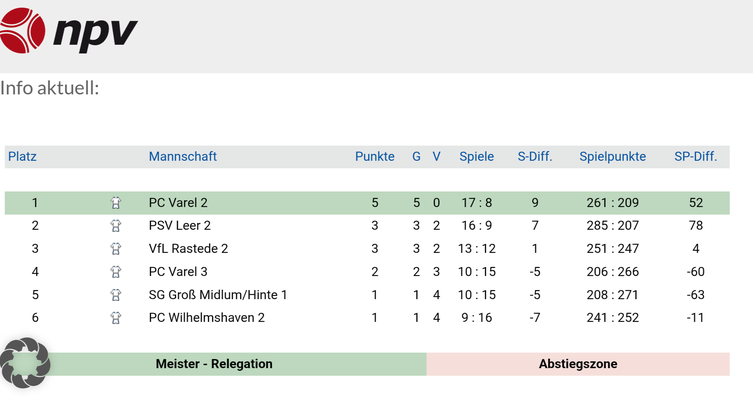This screenshot has width=753, height=400.
Task: Click the jersey icon beside PSV Leer 2
Action: pos(116,226)
